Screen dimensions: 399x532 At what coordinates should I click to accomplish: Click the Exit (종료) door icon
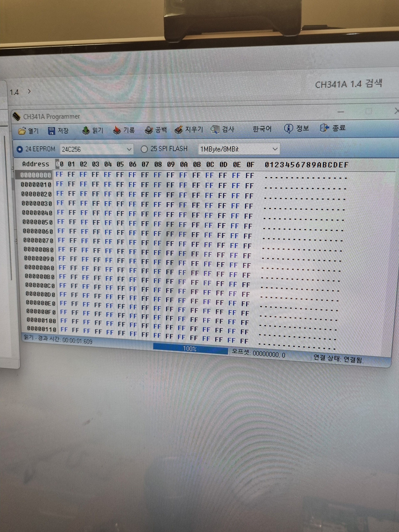point(324,128)
